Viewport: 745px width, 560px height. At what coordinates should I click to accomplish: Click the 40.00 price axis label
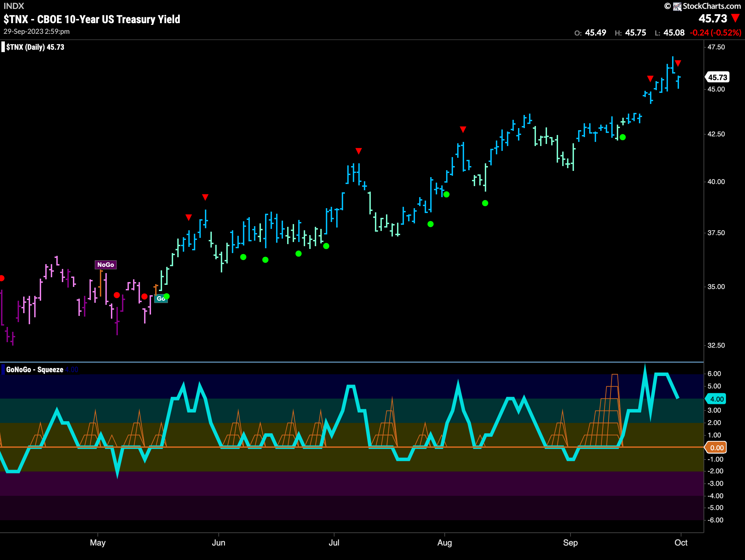click(716, 182)
